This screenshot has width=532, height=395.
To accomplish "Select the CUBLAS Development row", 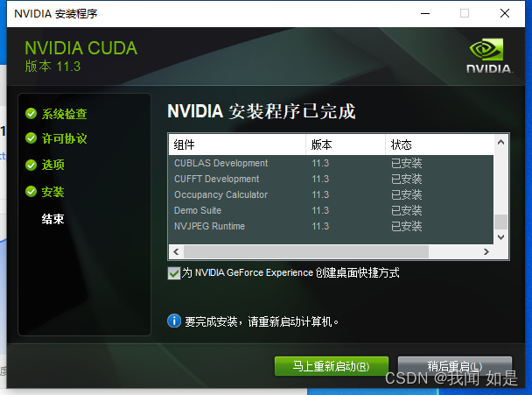I will (x=331, y=163).
